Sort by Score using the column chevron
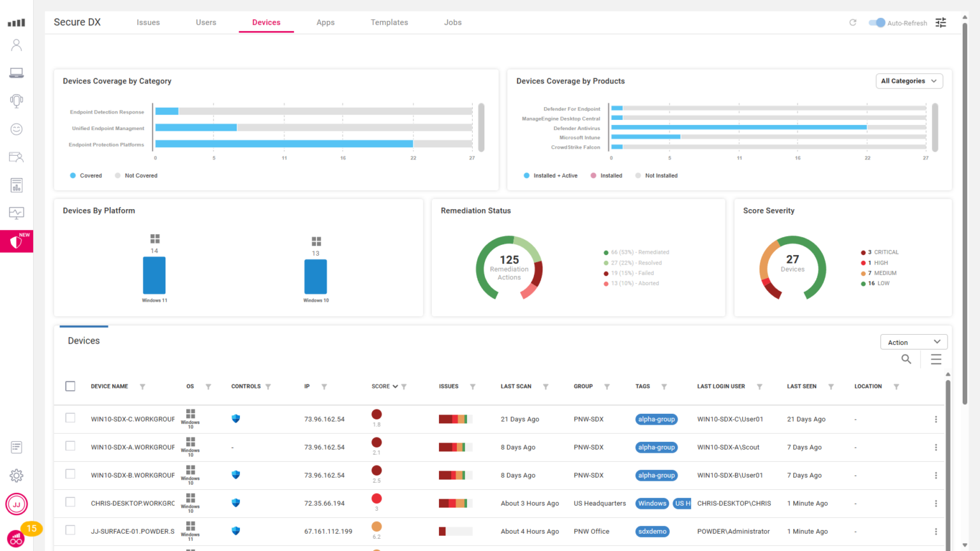Screen dimensions: 980x551 396,386
